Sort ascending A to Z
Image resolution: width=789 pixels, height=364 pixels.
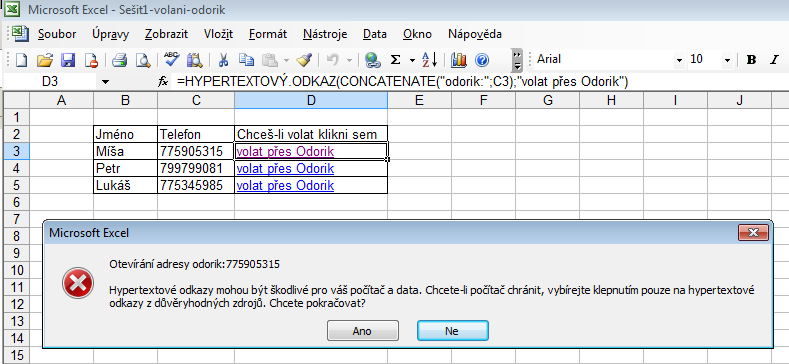tap(429, 60)
